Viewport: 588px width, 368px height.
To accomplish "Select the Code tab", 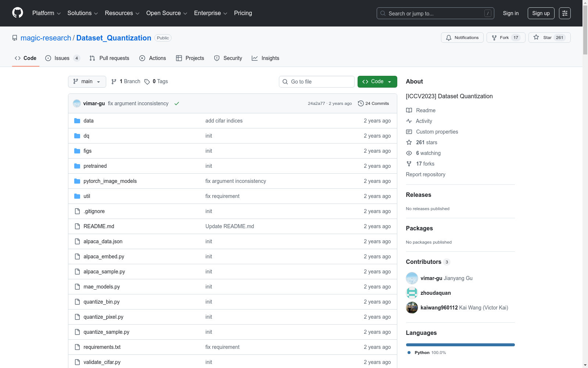I will tap(26, 58).
